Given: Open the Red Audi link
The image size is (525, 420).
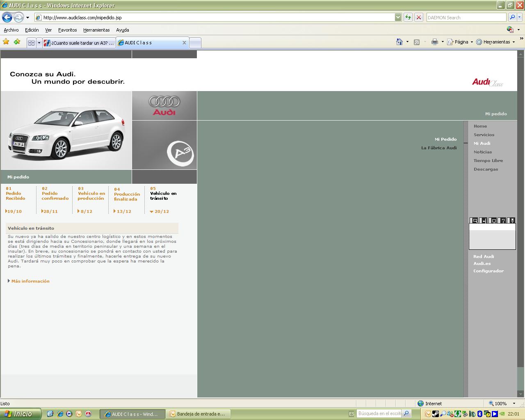Looking at the screenshot, I should 484,256.
